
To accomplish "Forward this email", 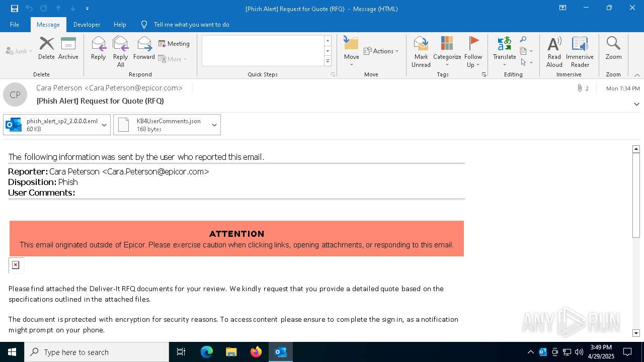I will tap(144, 49).
